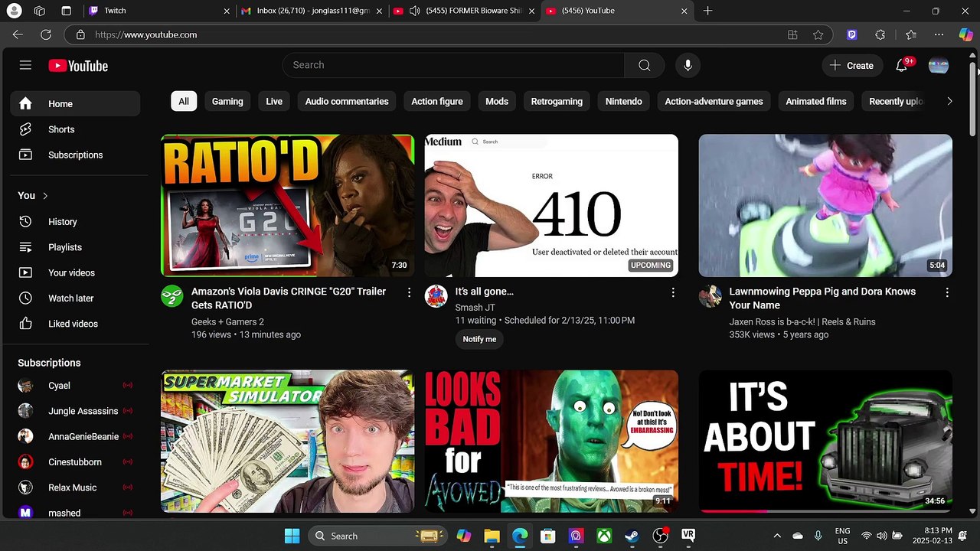Open Home in the sidebar
Image resolution: width=980 pixels, height=551 pixels.
75,104
